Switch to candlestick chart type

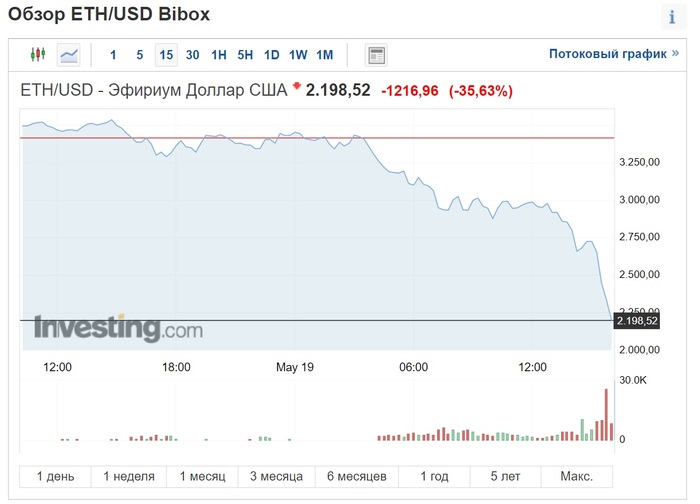pyautogui.click(x=38, y=55)
